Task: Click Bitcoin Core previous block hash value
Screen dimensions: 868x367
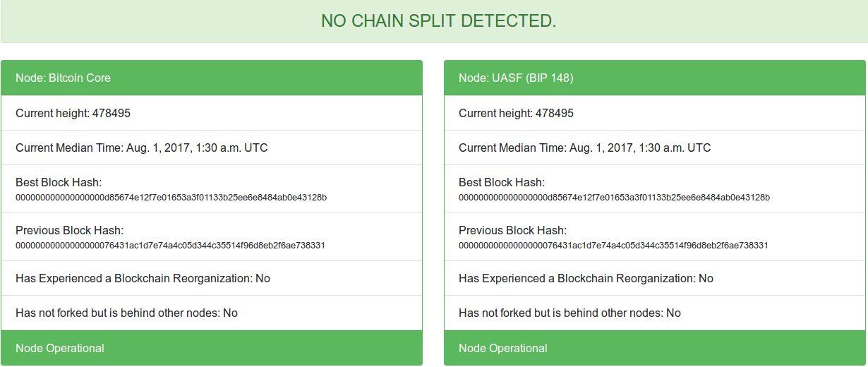Action: (170, 246)
